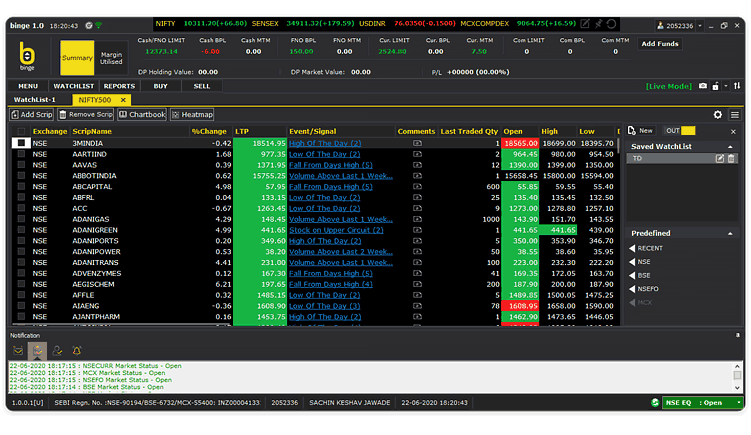
Task: Open the account 2052336 dropdown arrow
Action: point(700,26)
